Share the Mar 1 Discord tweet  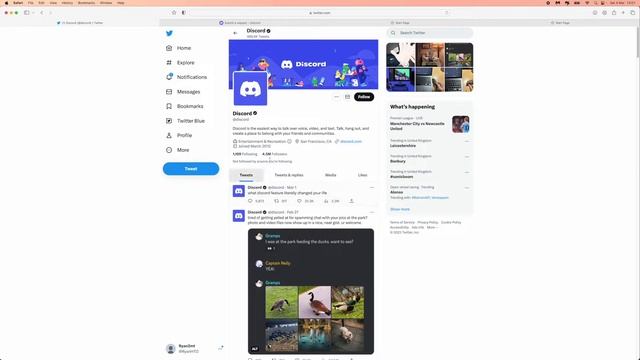(351, 201)
